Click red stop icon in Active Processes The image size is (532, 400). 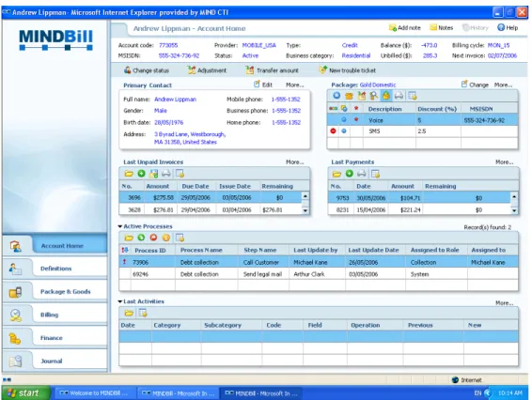pyautogui.click(x=153, y=238)
